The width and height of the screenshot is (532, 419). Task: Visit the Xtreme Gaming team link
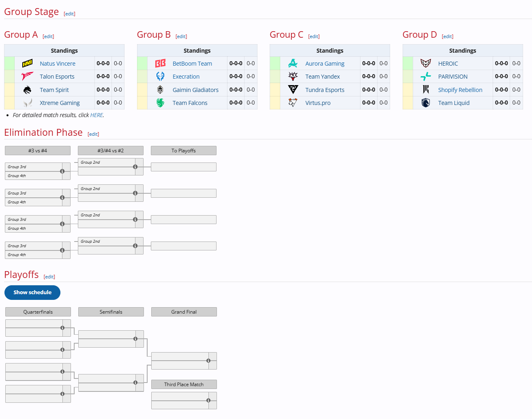tap(60, 103)
